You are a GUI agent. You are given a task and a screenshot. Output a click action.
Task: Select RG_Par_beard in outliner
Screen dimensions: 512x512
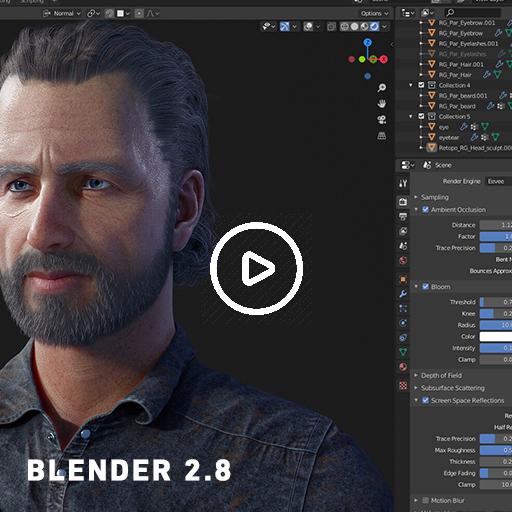(457, 106)
